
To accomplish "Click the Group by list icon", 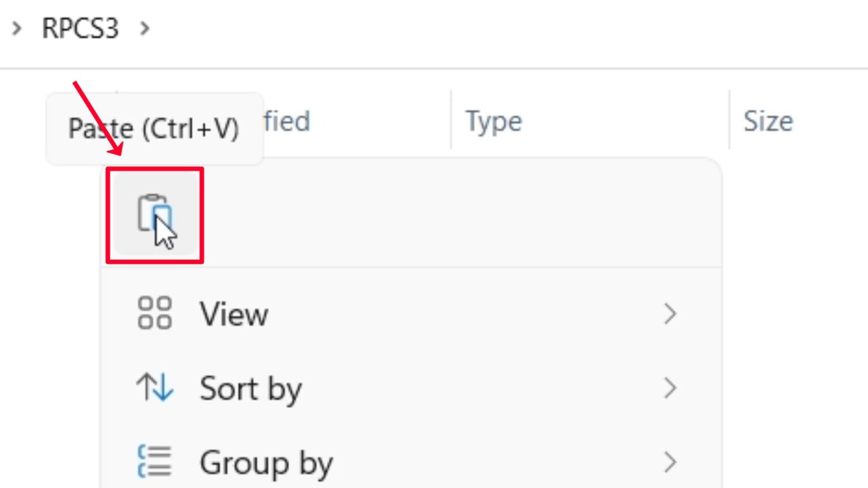I will pos(154,461).
